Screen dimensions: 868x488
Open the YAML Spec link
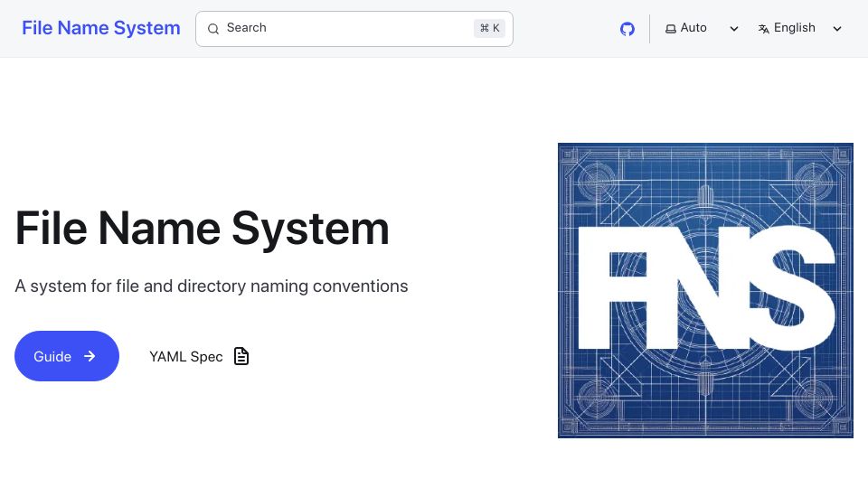coord(199,356)
